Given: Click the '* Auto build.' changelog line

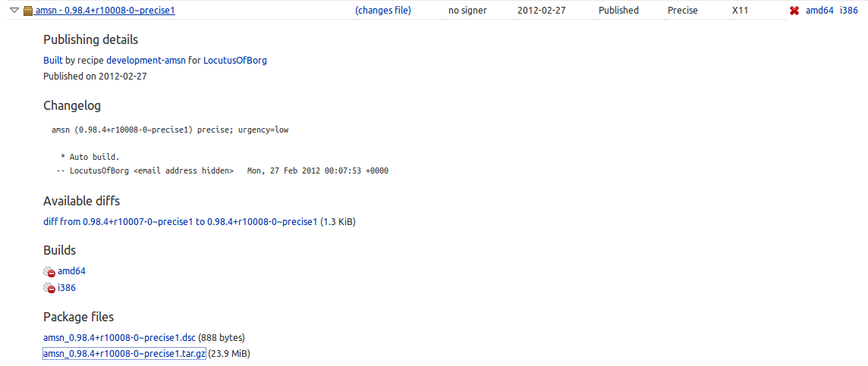Looking at the screenshot, I should (90, 157).
